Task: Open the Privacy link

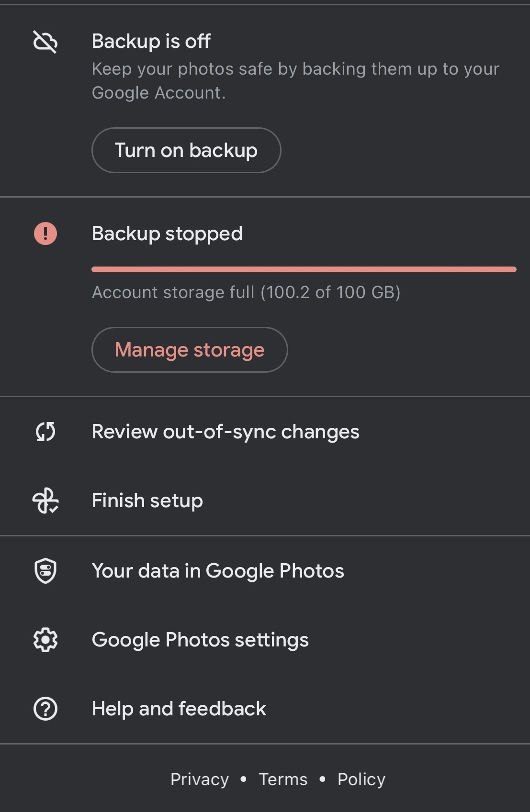Action: point(200,779)
